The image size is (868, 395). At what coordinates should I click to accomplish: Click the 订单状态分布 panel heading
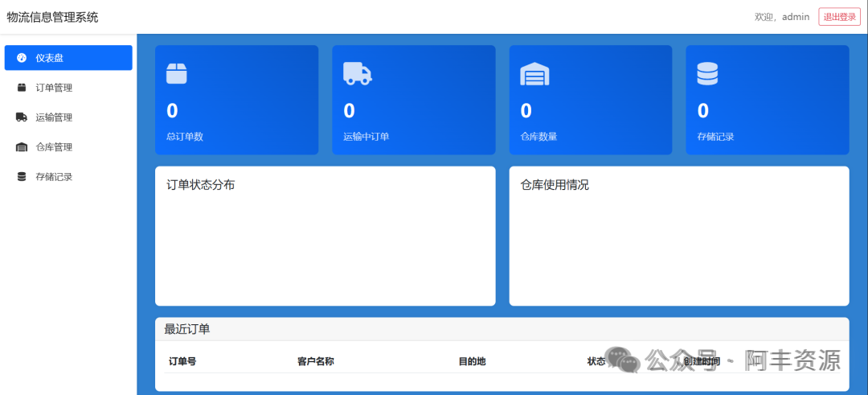201,185
